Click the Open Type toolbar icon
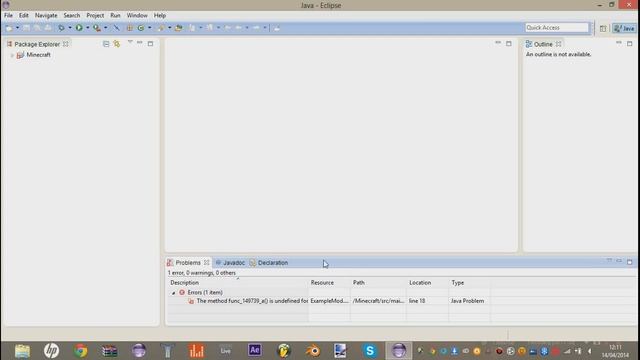This screenshot has width=640, height=360. 161,28
